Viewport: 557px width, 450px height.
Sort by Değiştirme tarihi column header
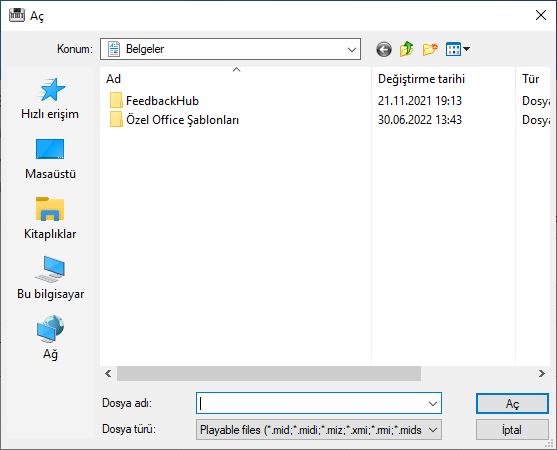pyautogui.click(x=443, y=79)
